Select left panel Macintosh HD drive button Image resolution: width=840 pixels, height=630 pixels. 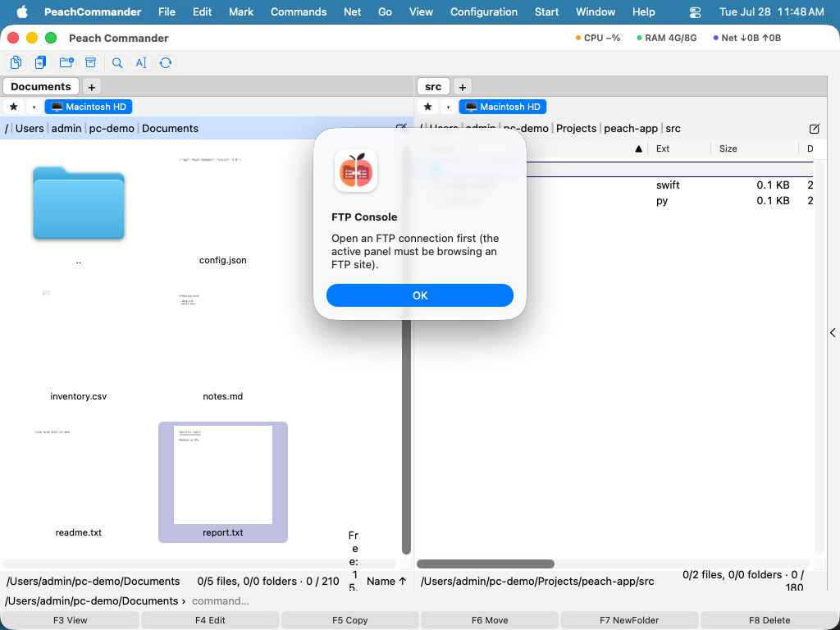(89, 107)
